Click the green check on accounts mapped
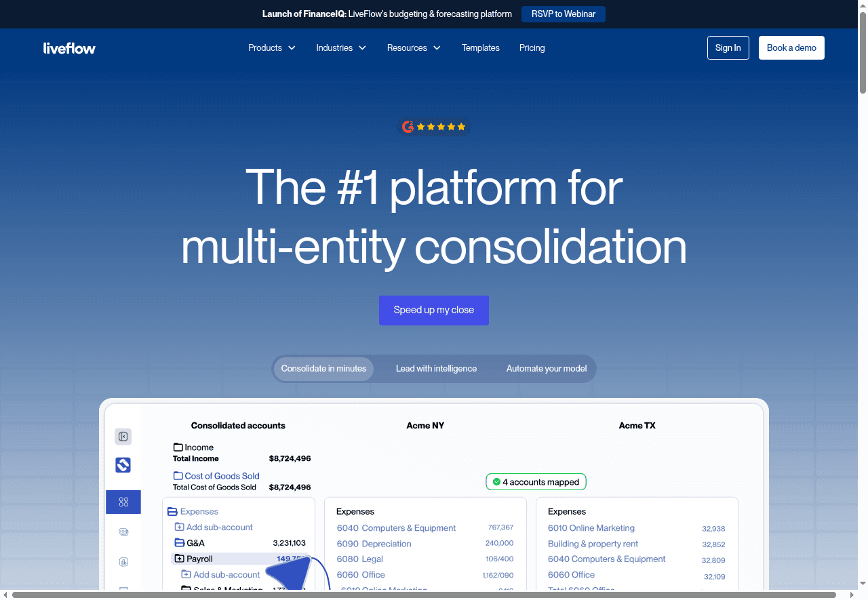868x600 pixels. pos(496,482)
